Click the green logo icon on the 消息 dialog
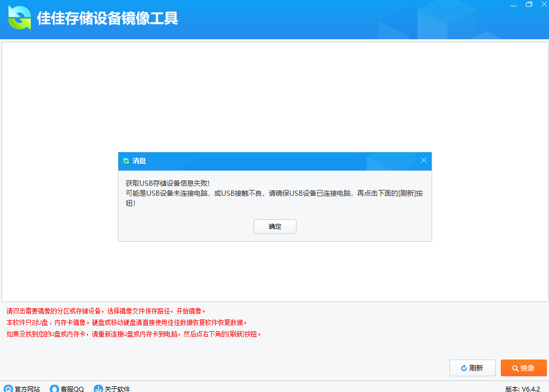Image resolution: width=549 pixels, height=392 pixels. [x=125, y=161]
